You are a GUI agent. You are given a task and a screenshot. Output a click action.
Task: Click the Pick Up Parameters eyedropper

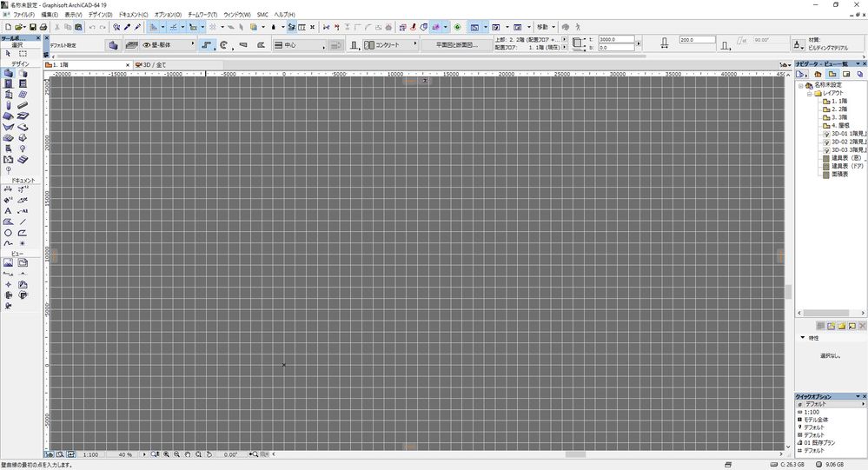pyautogui.click(x=128, y=27)
